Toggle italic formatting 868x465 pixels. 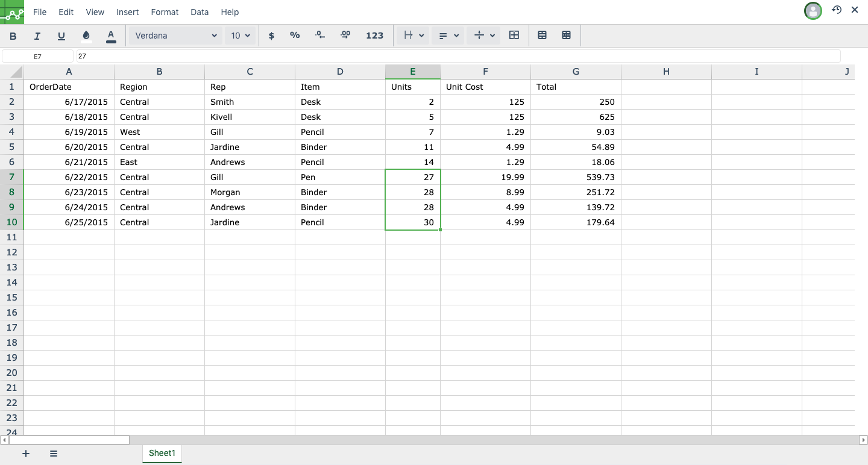tap(37, 36)
